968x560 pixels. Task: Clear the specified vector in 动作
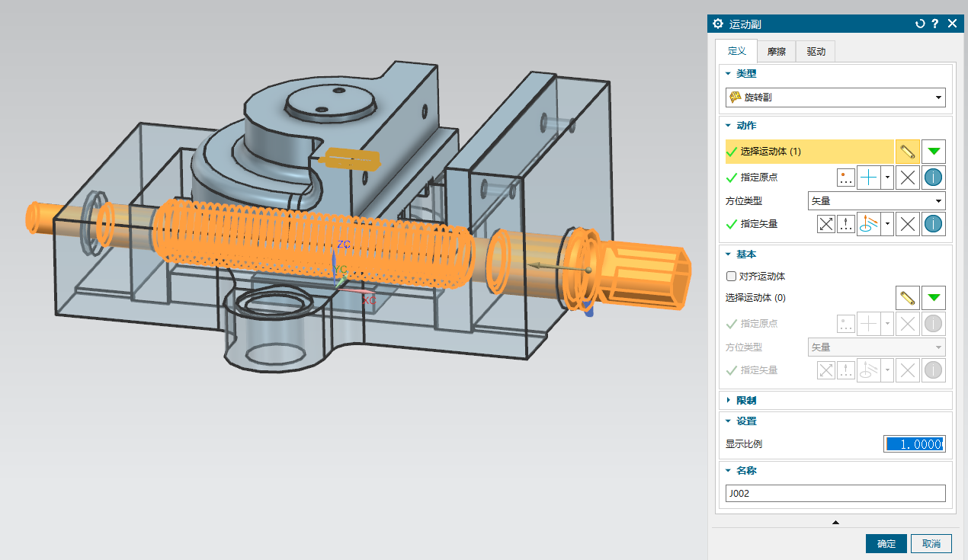click(906, 224)
